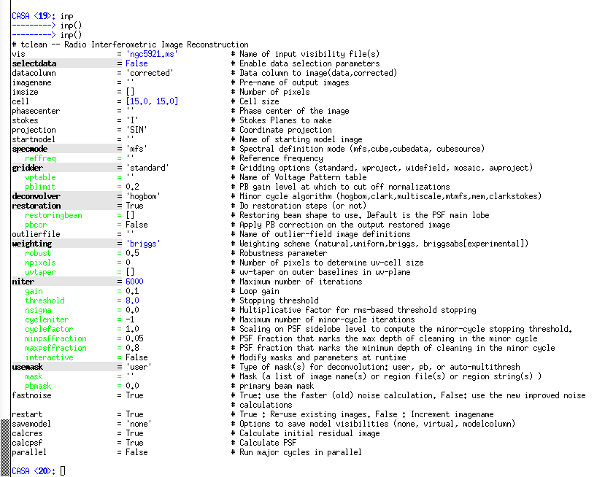Click the cycleniter value -1
This screenshot has height=477, width=605.
coord(130,320)
